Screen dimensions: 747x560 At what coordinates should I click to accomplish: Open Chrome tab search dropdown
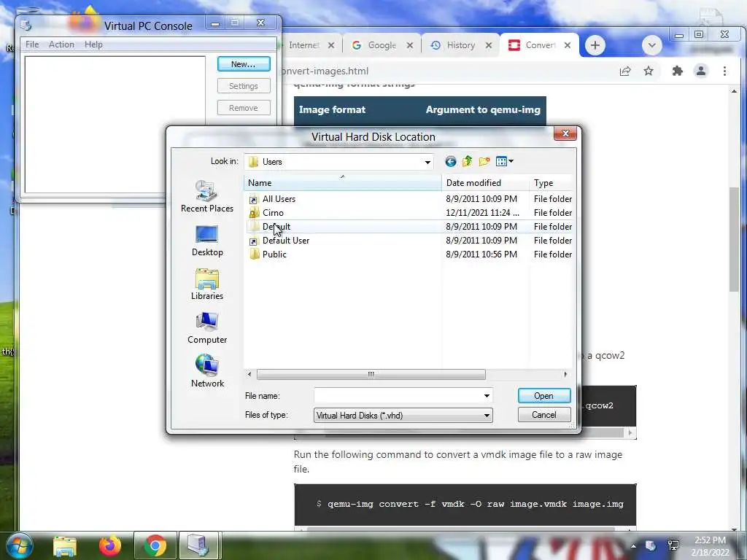click(x=651, y=45)
